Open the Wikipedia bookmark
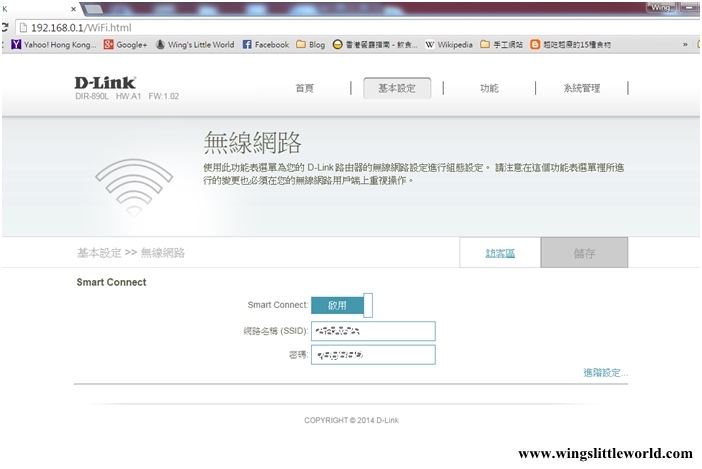This screenshot has width=702, height=469. 448,45
